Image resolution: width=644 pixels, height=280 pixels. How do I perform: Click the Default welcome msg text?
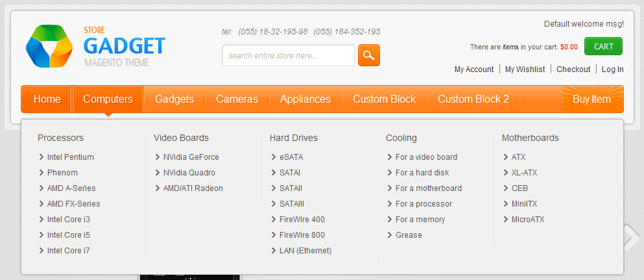(x=584, y=24)
